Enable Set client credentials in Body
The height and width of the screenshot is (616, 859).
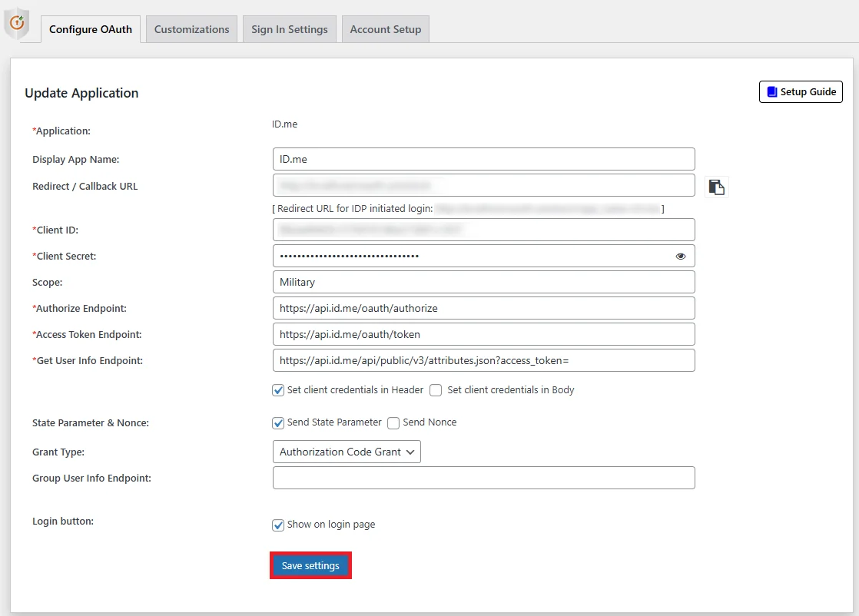436,390
